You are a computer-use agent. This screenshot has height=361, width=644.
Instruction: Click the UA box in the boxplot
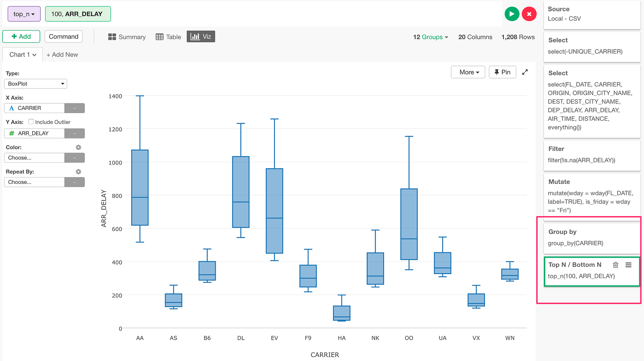click(443, 263)
